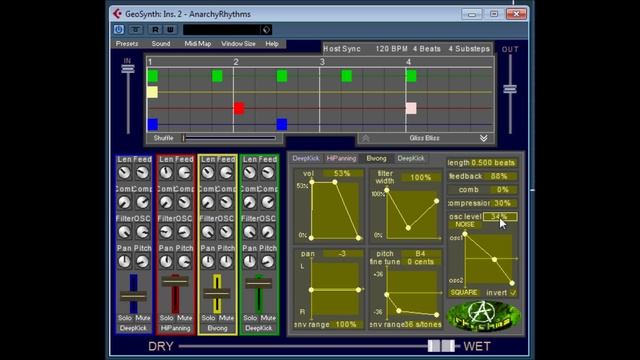Turn the Comp knob in the green channel

click(x=268, y=202)
